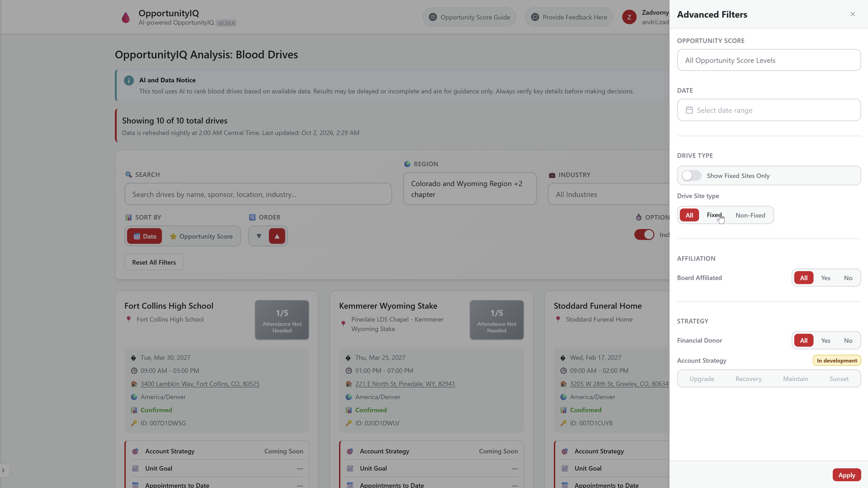Click the location pin next to Fort Collins High School
This screenshot has height=488, width=868.
129,319
